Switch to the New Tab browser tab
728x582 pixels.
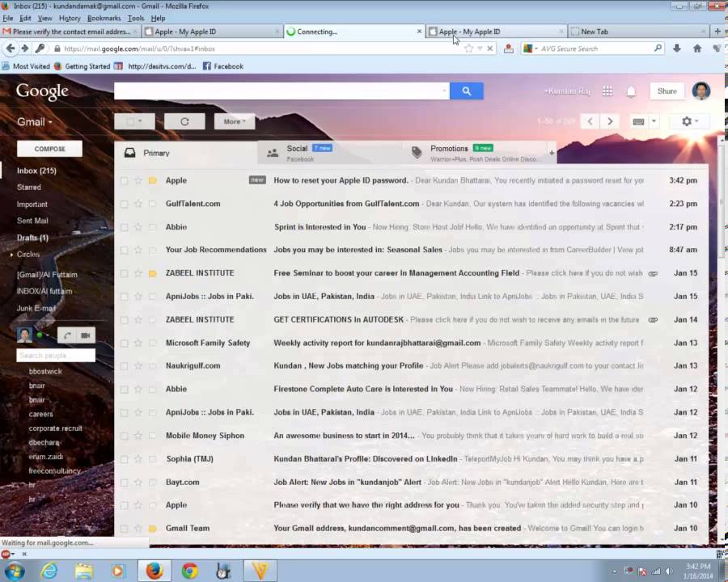pos(639,32)
